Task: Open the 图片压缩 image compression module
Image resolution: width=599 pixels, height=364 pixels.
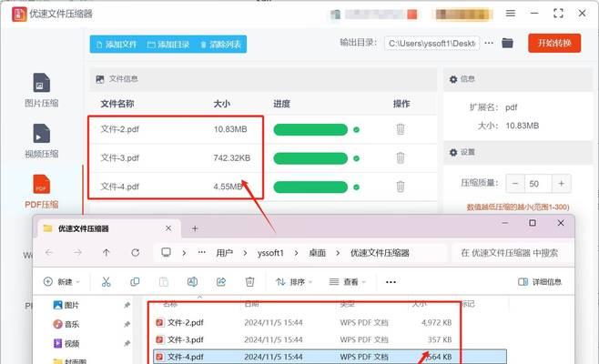Action: [41, 90]
